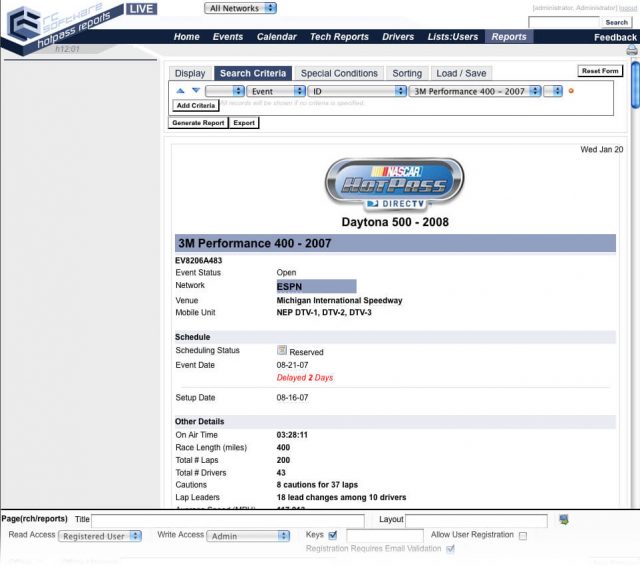Open the small dropdown after the event value
The height and width of the screenshot is (566, 640).
(553, 91)
